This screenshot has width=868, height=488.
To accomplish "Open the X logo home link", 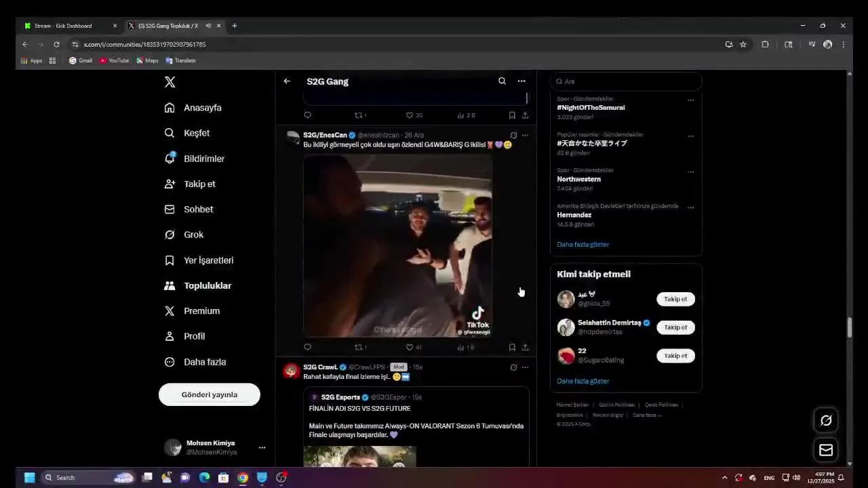I will pos(170,82).
